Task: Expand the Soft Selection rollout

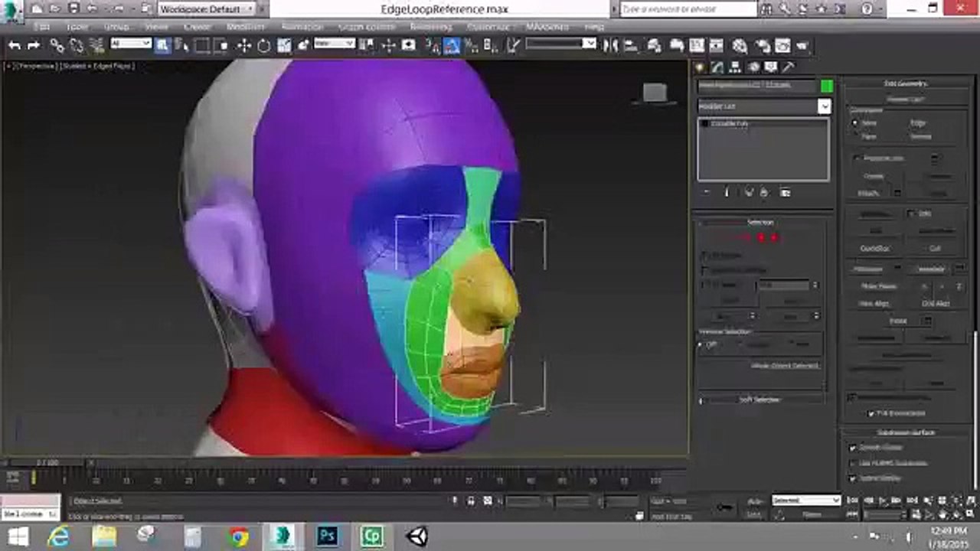Action: (759, 399)
